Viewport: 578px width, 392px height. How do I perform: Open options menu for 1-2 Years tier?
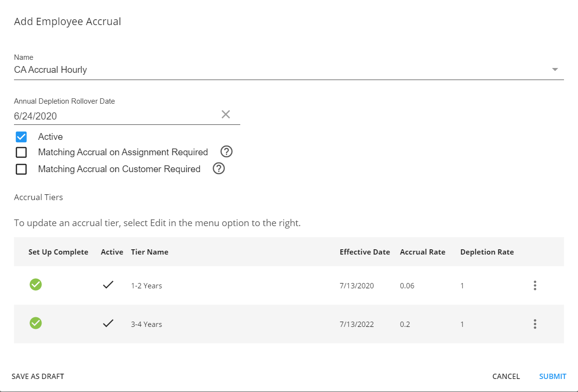535,285
